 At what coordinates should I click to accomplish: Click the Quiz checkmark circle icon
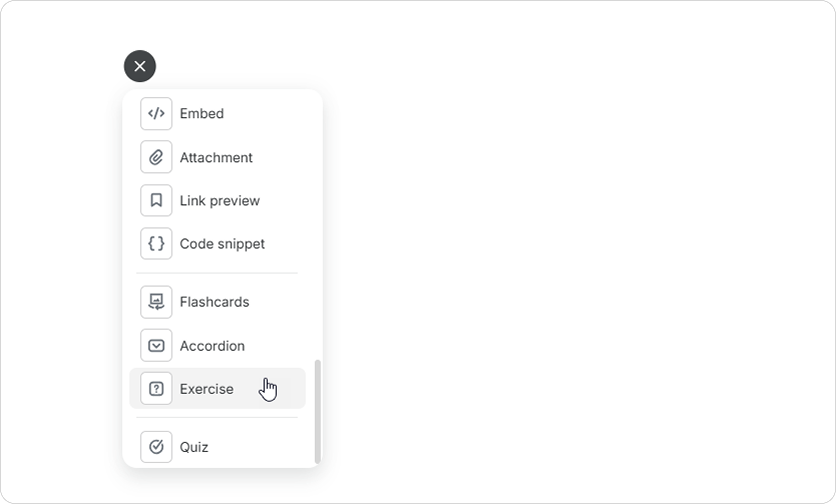156,447
